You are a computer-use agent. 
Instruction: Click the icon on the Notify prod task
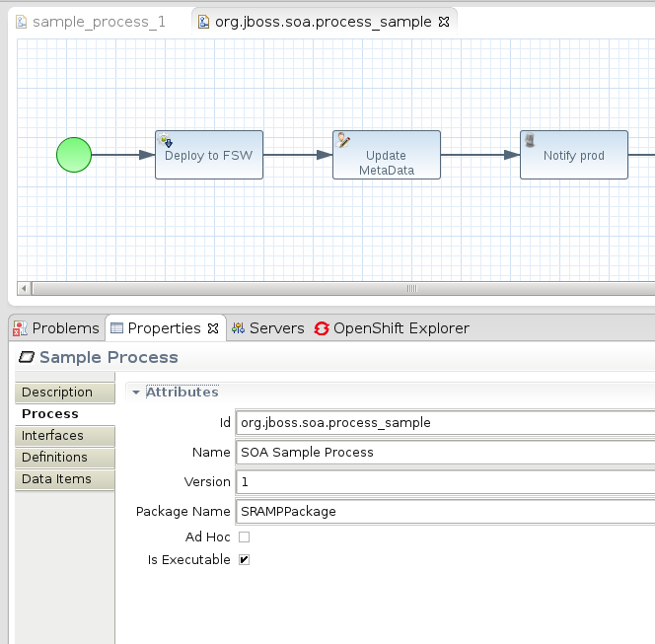(x=530, y=140)
